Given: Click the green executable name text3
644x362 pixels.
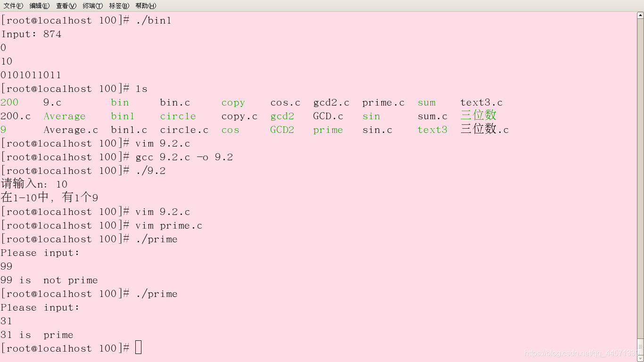Looking at the screenshot, I should [432, 130].
